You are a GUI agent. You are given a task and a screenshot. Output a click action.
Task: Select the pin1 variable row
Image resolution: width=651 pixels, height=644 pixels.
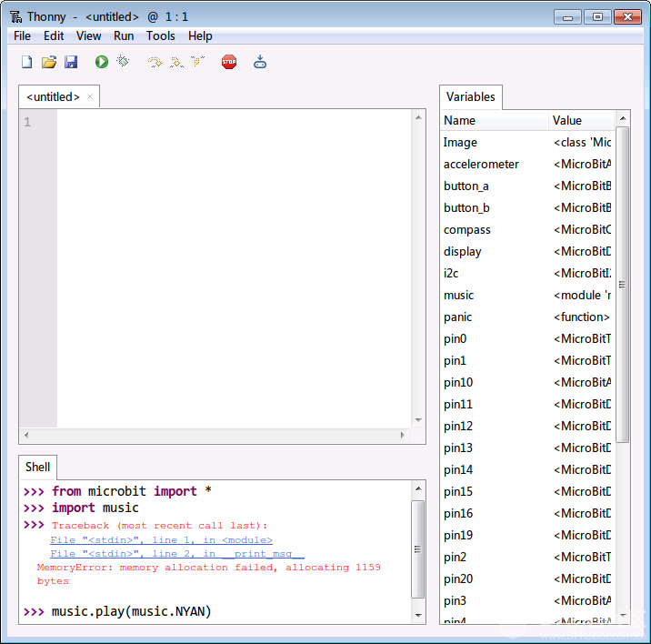click(527, 360)
